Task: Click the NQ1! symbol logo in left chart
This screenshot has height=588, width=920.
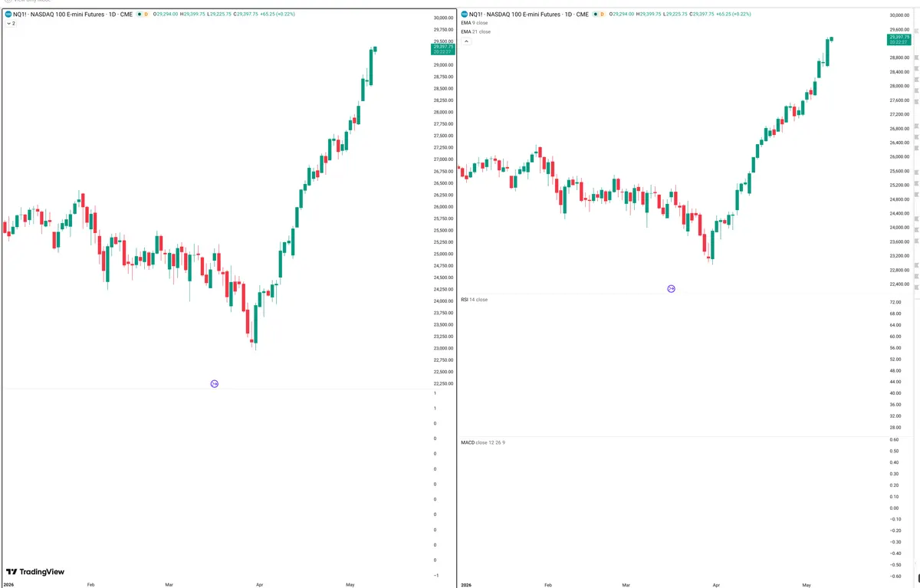Action: click(8, 14)
